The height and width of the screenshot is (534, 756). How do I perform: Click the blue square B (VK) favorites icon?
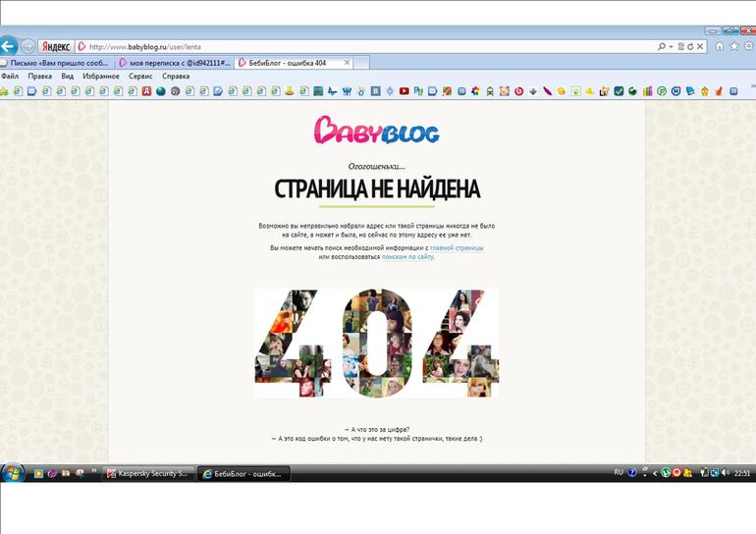(375, 91)
